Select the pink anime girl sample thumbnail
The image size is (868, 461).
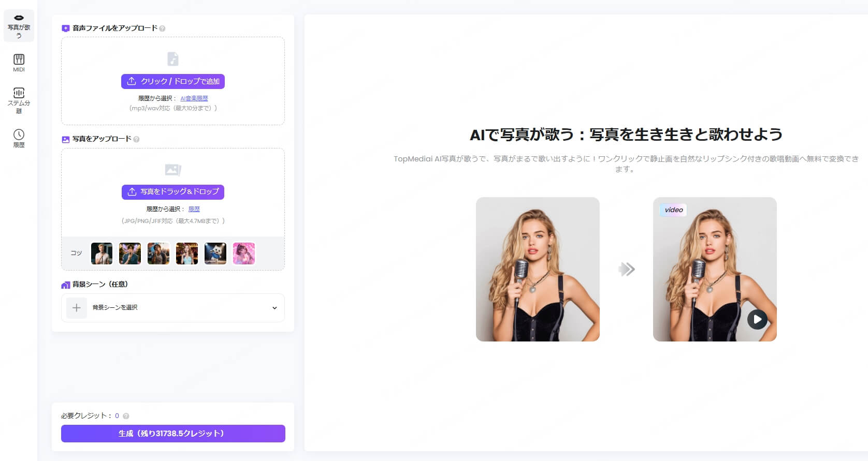pos(244,254)
